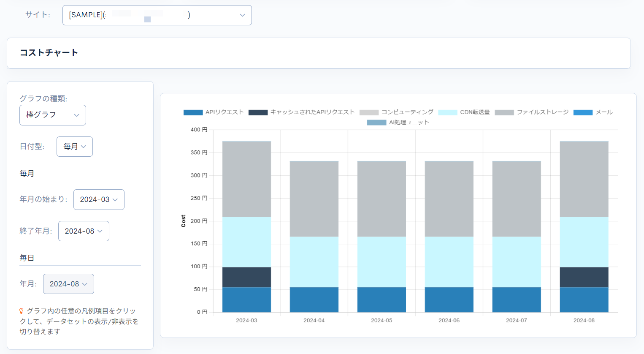Toggle the キャッシュされたAPIリクエスト legend item

pos(301,112)
